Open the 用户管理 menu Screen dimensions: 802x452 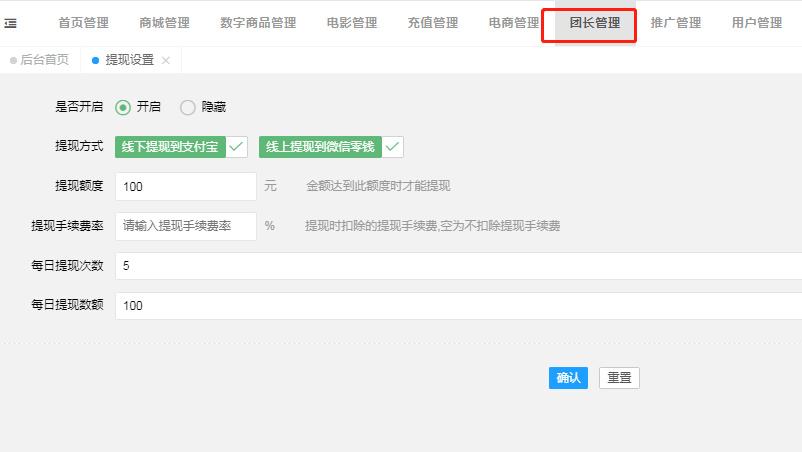point(756,23)
